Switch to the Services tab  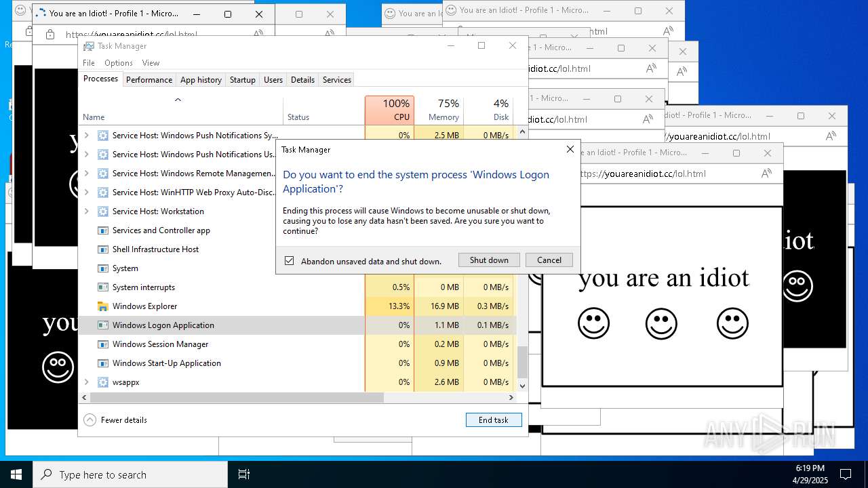pos(337,79)
